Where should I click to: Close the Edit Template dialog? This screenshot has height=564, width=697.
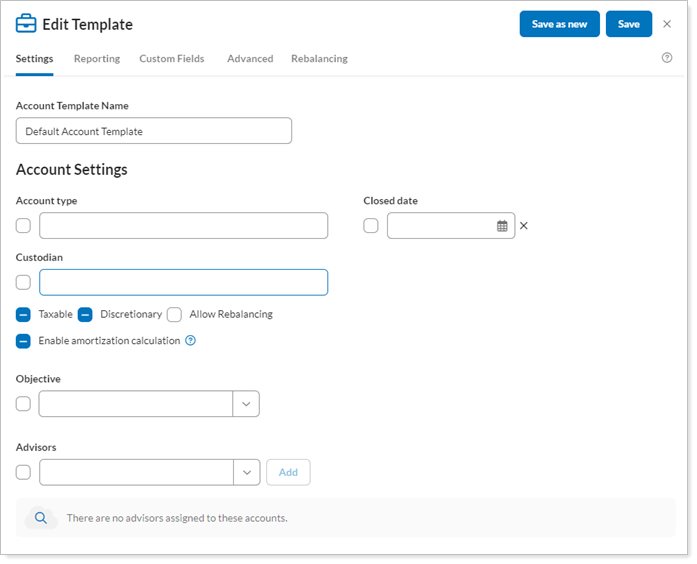pyautogui.click(x=667, y=24)
